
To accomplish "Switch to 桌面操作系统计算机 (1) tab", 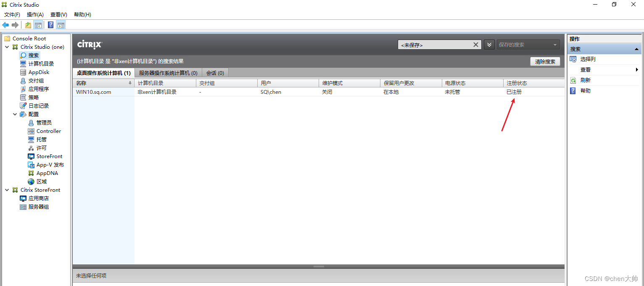I will (104, 73).
